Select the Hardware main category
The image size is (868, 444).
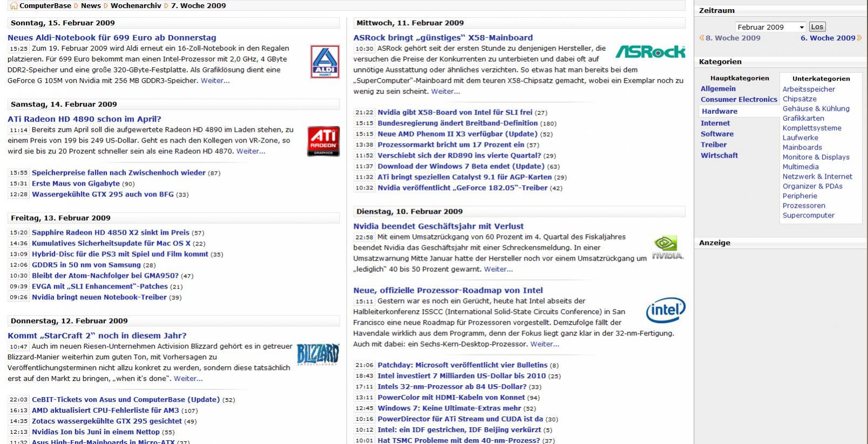[x=720, y=111]
